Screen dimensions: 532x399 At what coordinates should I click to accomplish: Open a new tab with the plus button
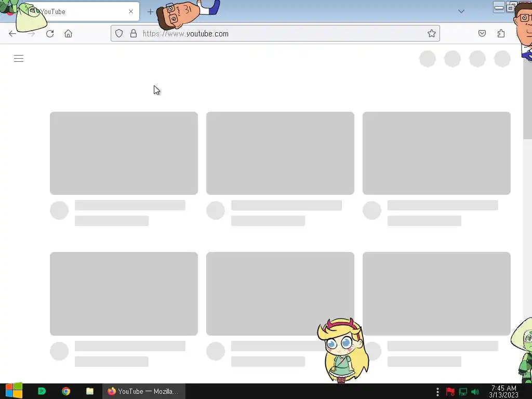point(150,11)
